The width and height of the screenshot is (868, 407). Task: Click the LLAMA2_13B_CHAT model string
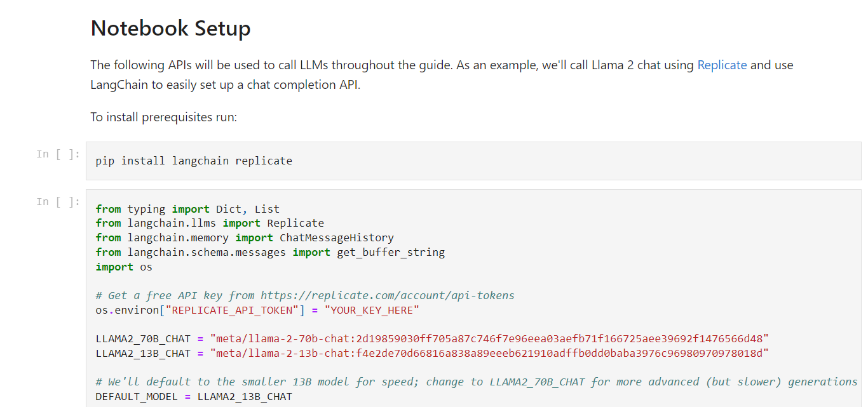pos(489,353)
